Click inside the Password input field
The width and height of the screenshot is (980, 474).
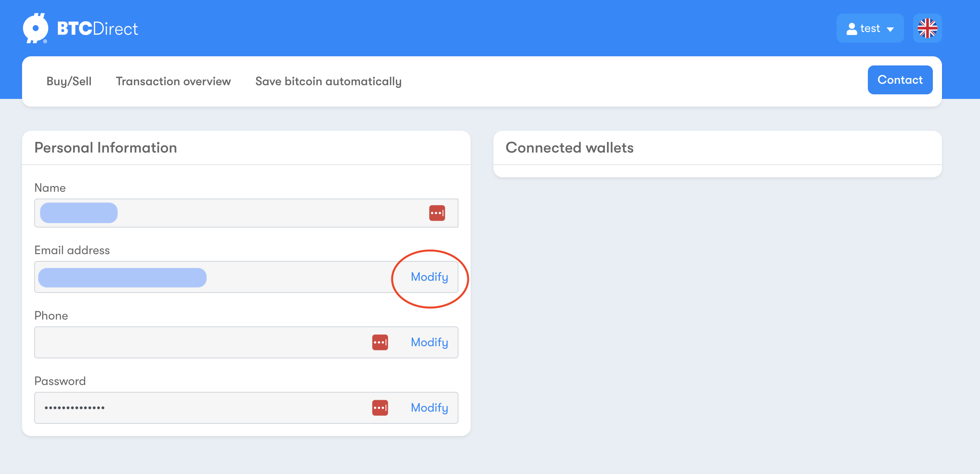pyautogui.click(x=246, y=408)
